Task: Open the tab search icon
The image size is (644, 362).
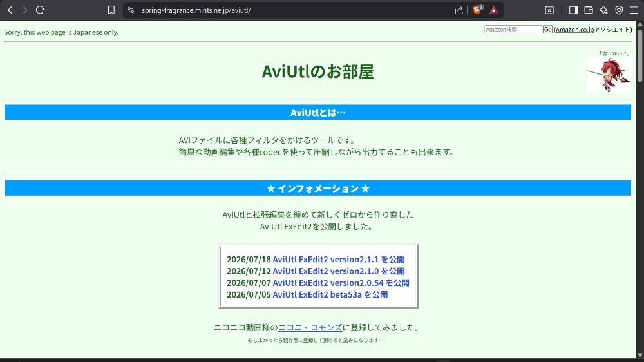Action: point(549,10)
